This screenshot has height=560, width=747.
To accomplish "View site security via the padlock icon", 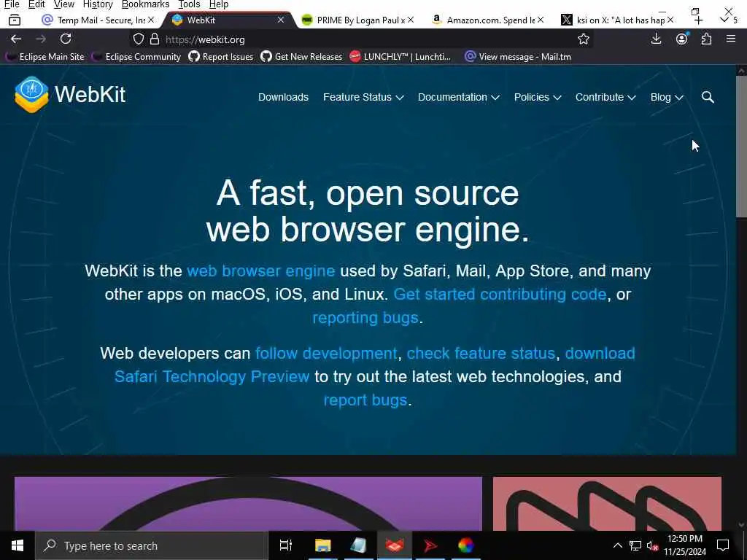I will click(155, 39).
